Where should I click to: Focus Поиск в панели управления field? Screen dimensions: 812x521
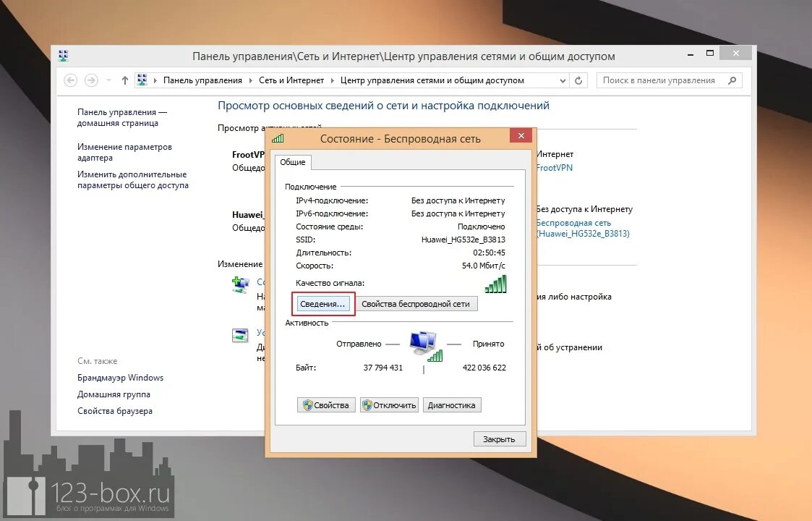click(x=669, y=80)
